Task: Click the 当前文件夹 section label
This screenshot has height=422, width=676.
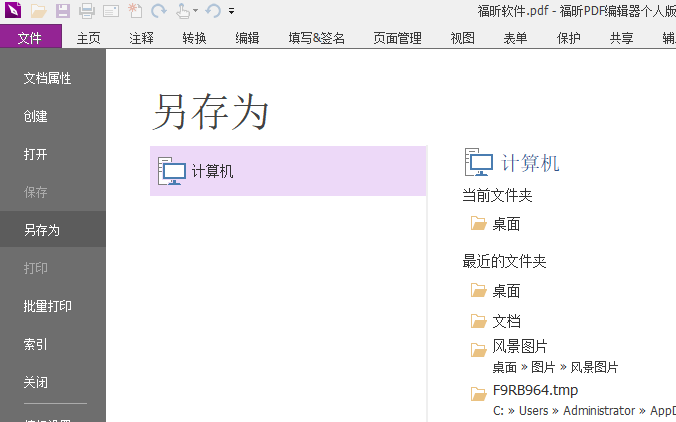Action: [x=497, y=195]
